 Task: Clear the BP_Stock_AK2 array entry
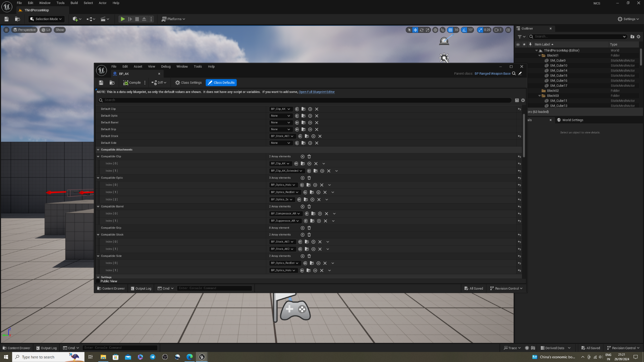pos(320,249)
